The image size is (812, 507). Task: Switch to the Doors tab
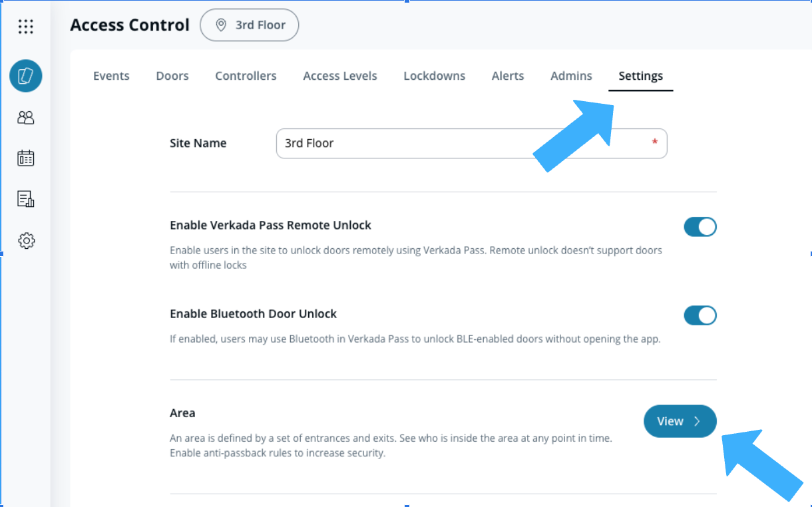point(172,76)
